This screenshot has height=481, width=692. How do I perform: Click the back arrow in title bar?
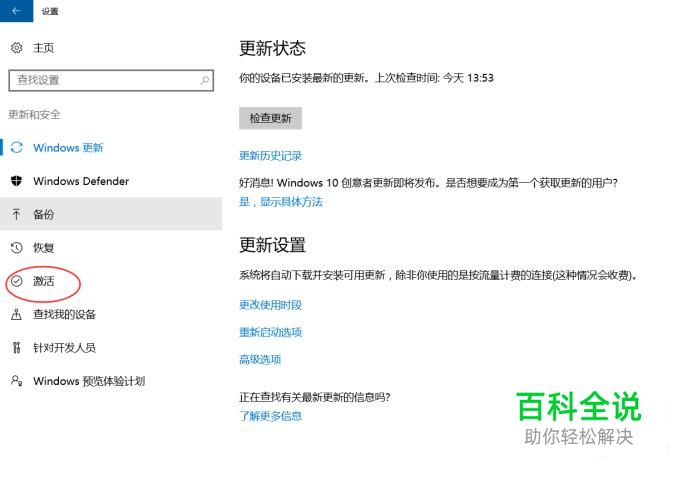16,11
